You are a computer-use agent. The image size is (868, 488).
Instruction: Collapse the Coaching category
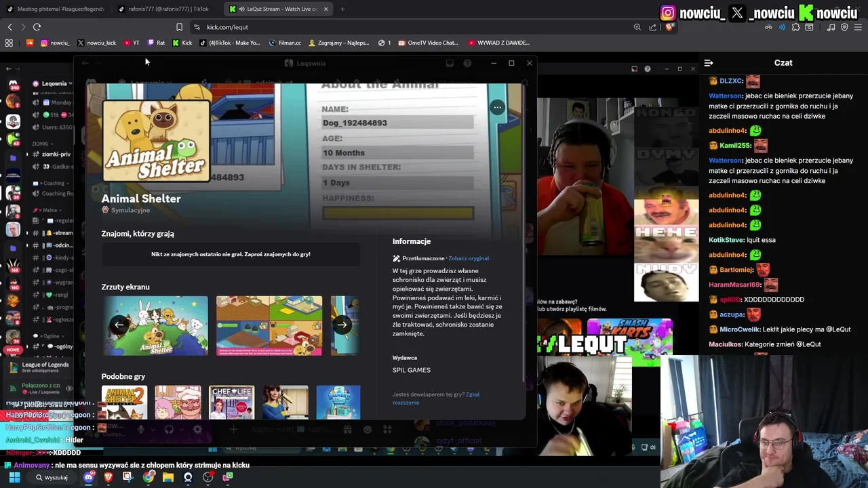point(50,183)
